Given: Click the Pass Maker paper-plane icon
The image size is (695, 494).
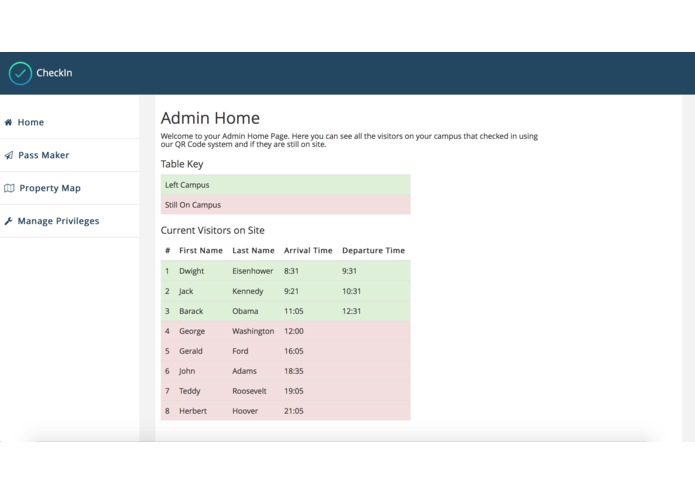Looking at the screenshot, I should tap(8, 155).
